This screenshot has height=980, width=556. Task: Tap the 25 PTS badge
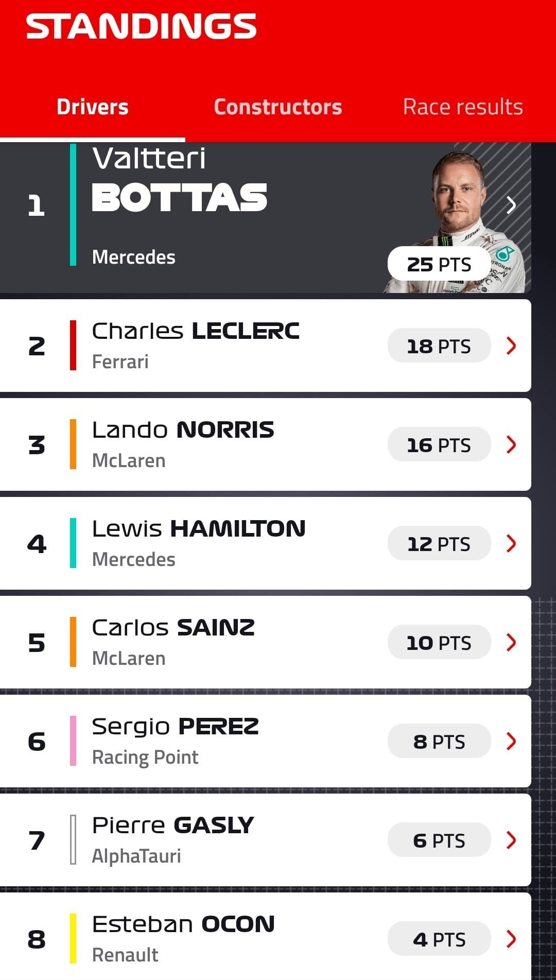(439, 264)
